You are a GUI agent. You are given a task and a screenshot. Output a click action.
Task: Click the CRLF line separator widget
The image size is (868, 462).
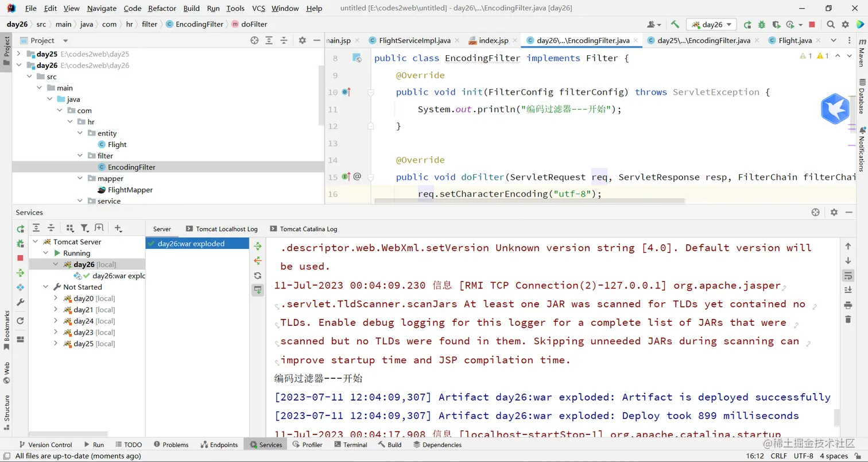[779, 456]
